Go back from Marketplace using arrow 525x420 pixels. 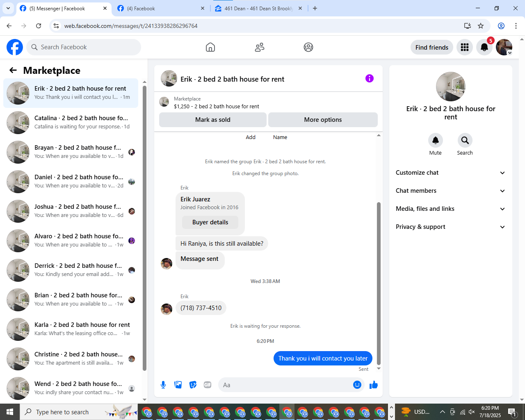[13, 70]
